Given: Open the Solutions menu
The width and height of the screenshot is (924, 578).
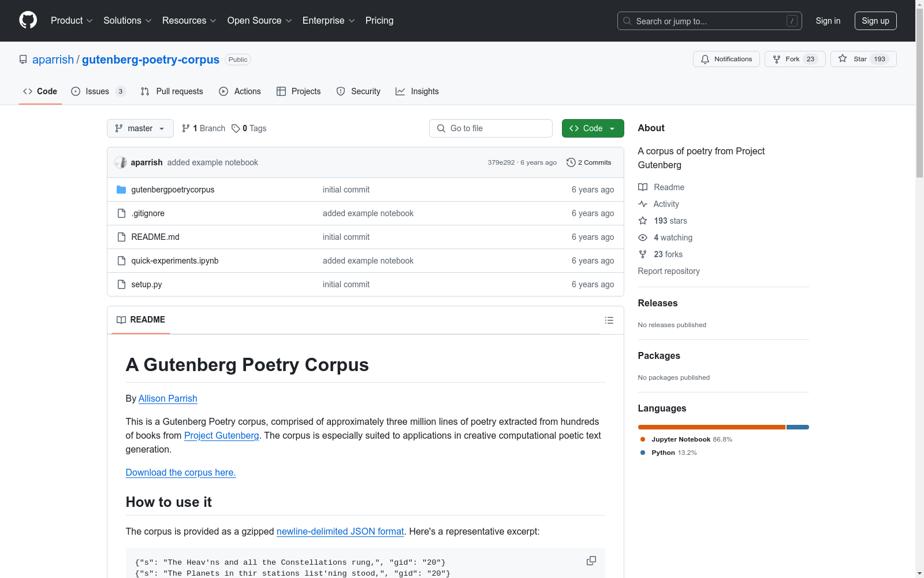Looking at the screenshot, I should tap(127, 20).
